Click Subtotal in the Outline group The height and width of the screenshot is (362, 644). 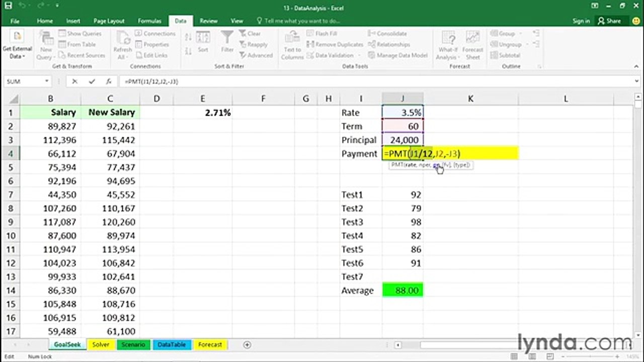coord(505,55)
